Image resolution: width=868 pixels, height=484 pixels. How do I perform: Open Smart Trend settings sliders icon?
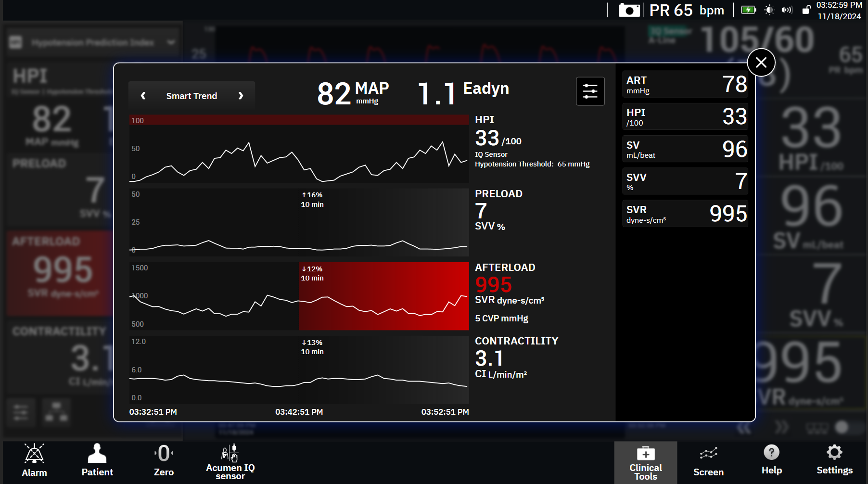point(590,91)
